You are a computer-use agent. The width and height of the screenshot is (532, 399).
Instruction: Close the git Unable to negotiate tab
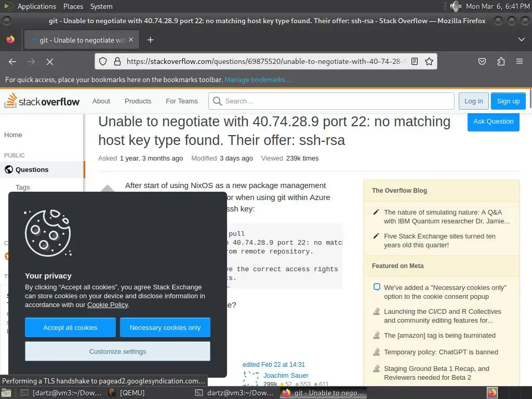[x=131, y=39]
